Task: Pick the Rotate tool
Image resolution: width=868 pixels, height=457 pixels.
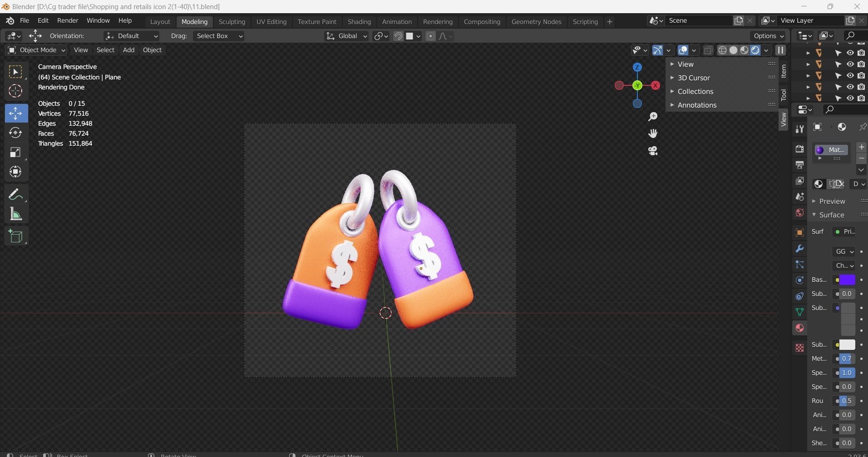Action: point(16,133)
